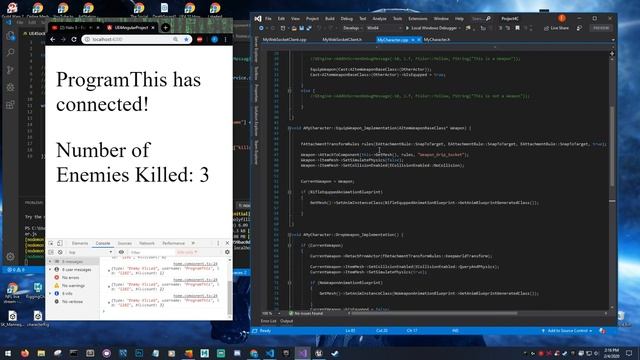Open the Error List panel tab

point(268,321)
